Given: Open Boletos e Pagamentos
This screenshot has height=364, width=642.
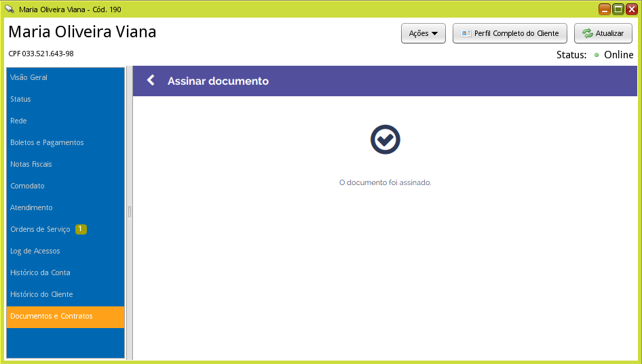Looking at the screenshot, I should click(x=66, y=142).
